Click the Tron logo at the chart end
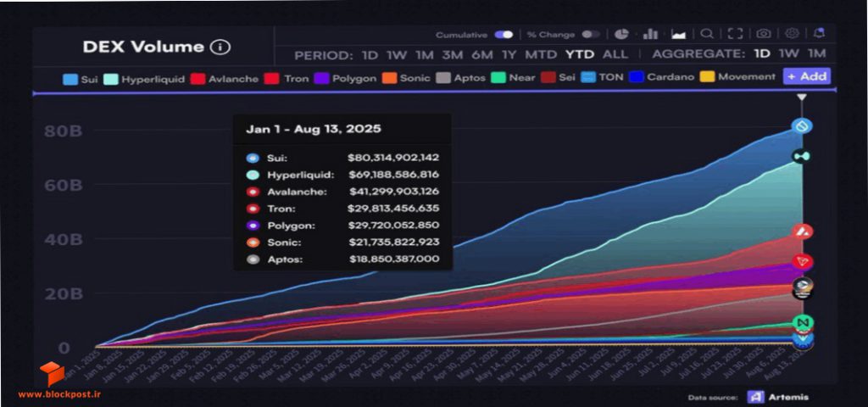The height and width of the screenshot is (407, 868). pos(802,261)
